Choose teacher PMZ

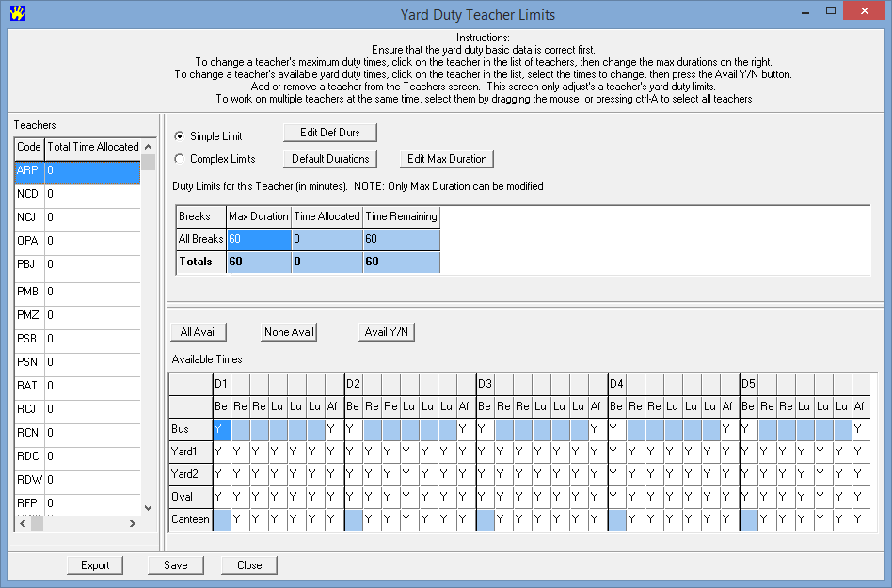77,317
